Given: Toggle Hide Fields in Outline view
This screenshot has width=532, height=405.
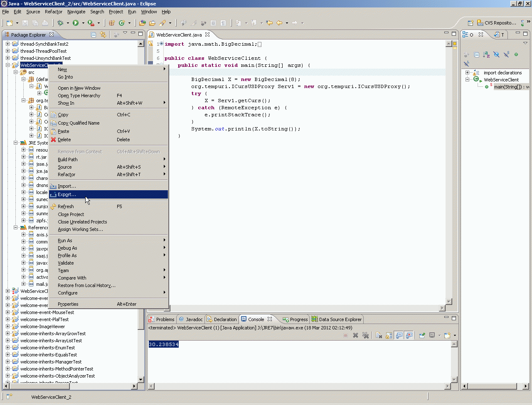Looking at the screenshot, I should (x=496, y=54).
